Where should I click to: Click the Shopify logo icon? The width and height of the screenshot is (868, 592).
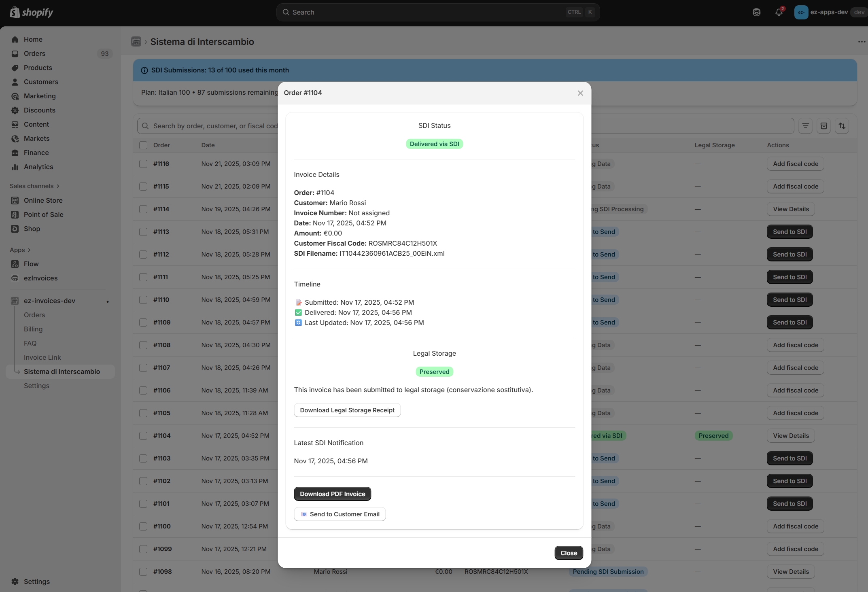(15, 12)
